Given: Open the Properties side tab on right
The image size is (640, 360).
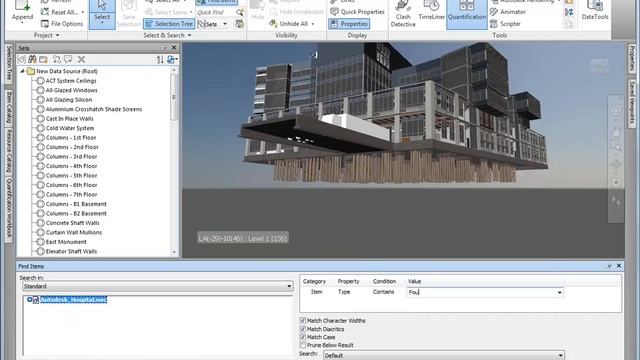Looking at the screenshot, I should coord(631,58).
